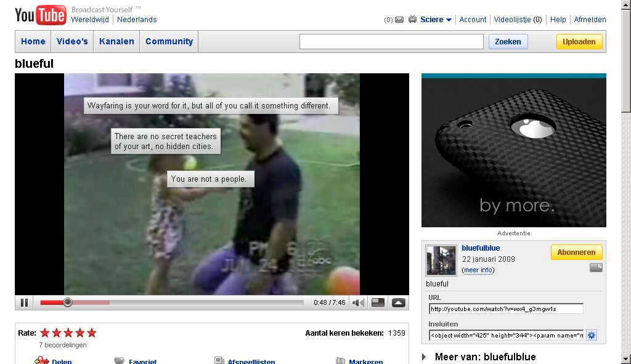Click the Uploaden button
This screenshot has width=631, height=364.
(579, 42)
